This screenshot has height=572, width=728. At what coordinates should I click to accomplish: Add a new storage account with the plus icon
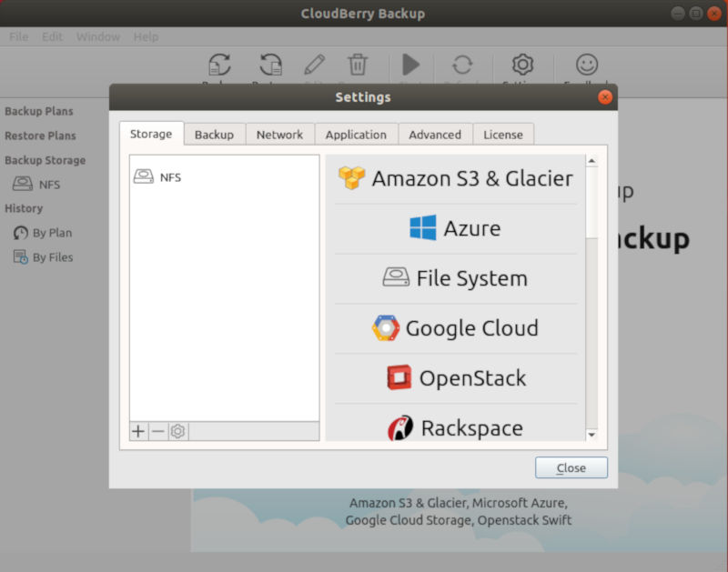pyautogui.click(x=137, y=431)
